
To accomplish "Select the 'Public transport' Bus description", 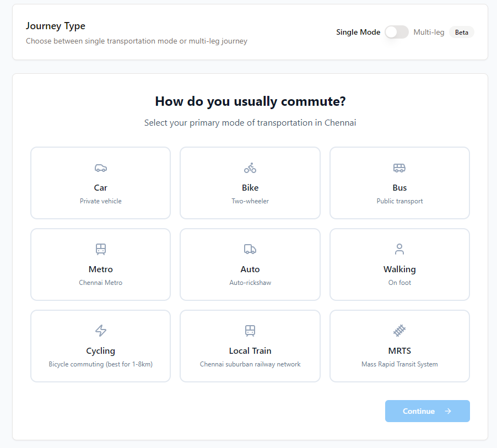I will pyautogui.click(x=399, y=201).
